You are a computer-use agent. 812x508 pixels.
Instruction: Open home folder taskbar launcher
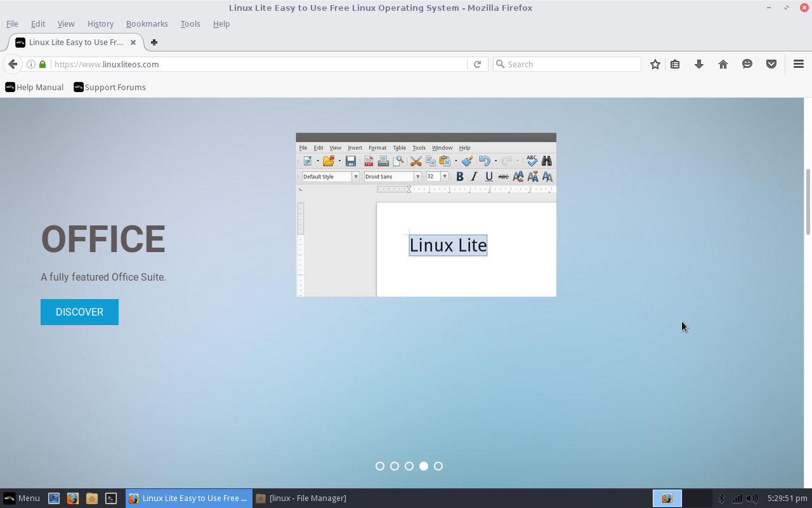tap(92, 498)
